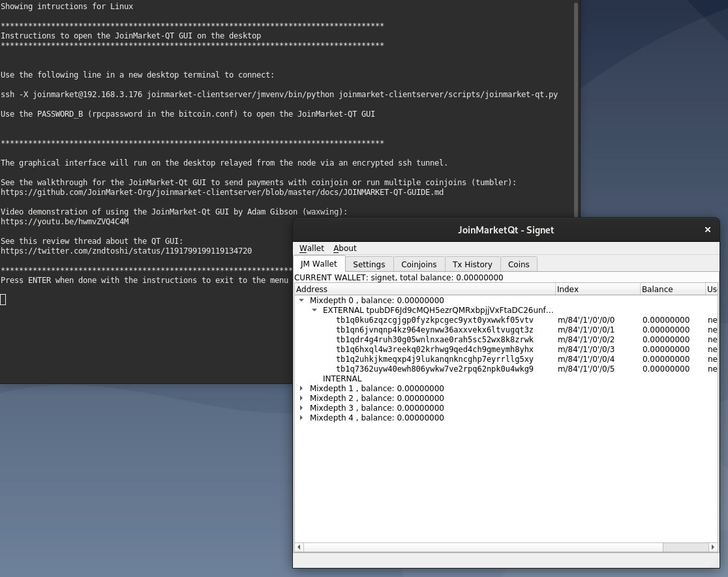Select index m/84'/1'/0'/0/3 cell

(x=586, y=349)
